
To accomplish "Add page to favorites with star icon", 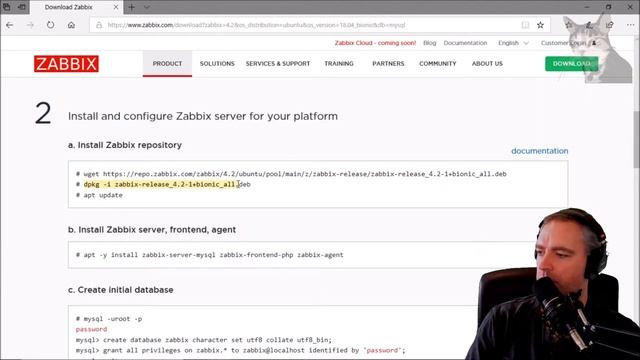I will click(540, 25).
